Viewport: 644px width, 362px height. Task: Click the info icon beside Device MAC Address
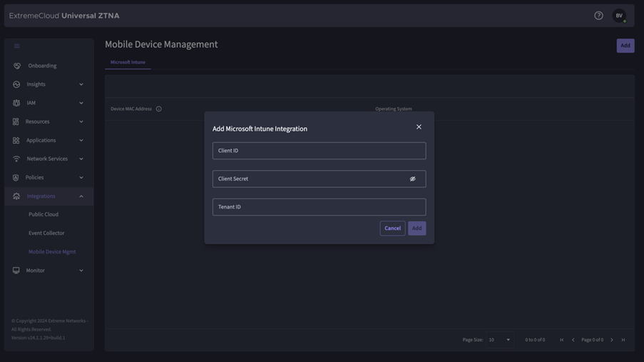[159, 109]
